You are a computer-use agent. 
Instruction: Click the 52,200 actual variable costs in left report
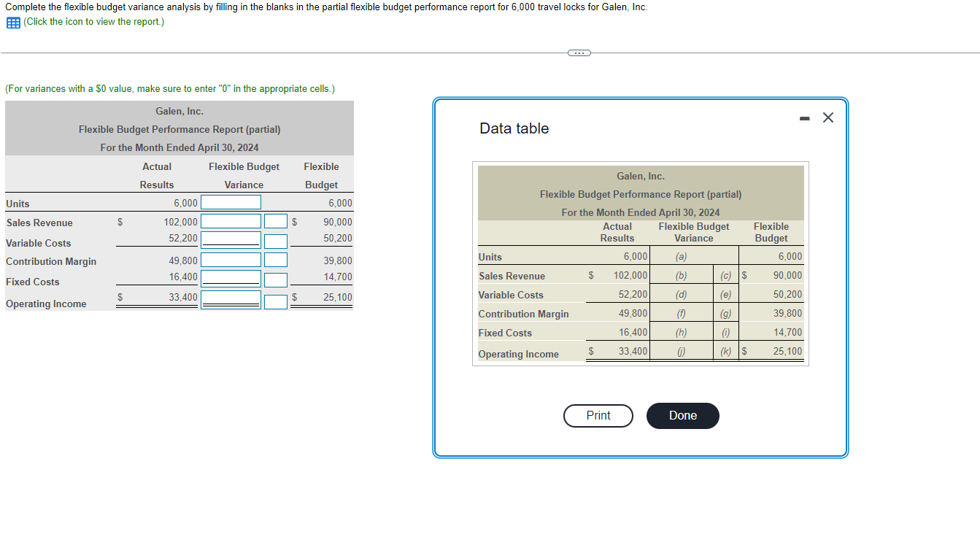pyautogui.click(x=182, y=238)
